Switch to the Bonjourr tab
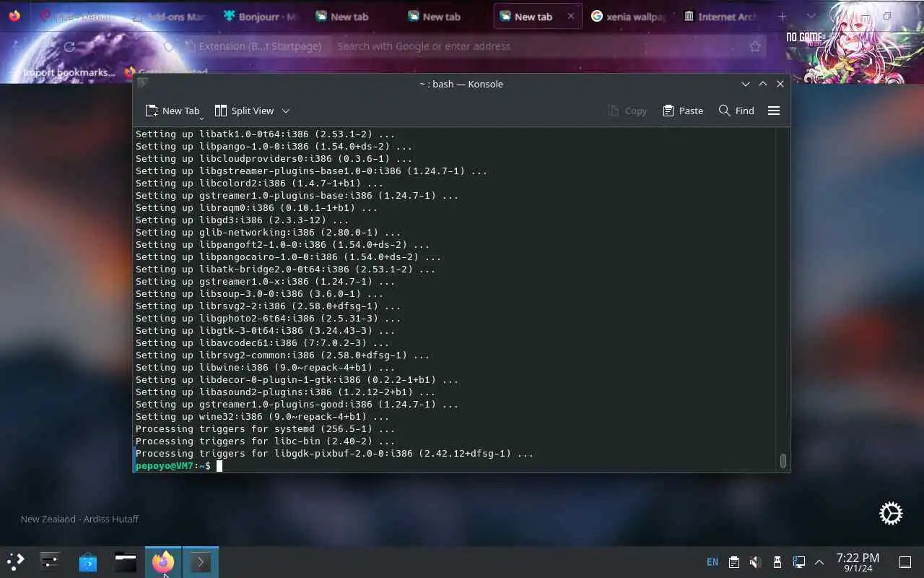 (x=260, y=16)
